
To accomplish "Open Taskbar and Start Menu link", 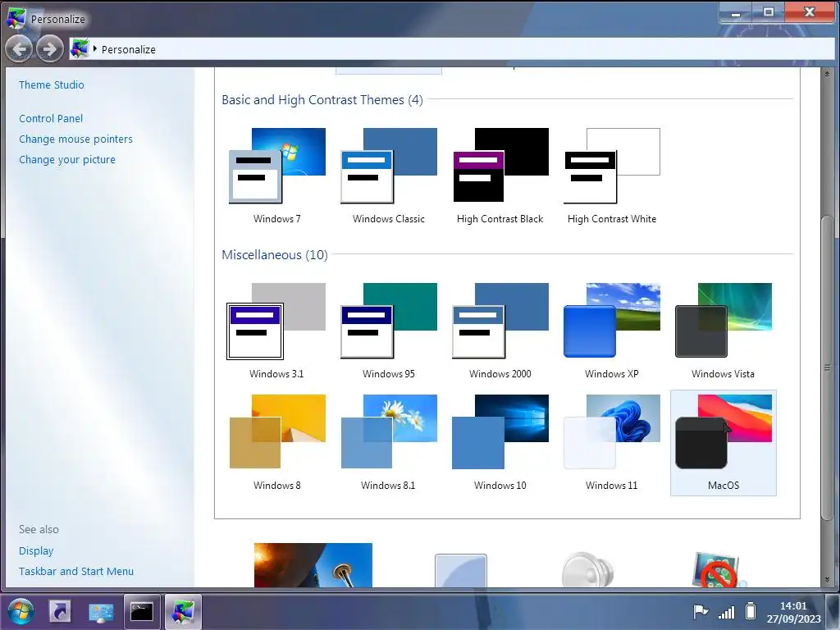I will click(76, 571).
